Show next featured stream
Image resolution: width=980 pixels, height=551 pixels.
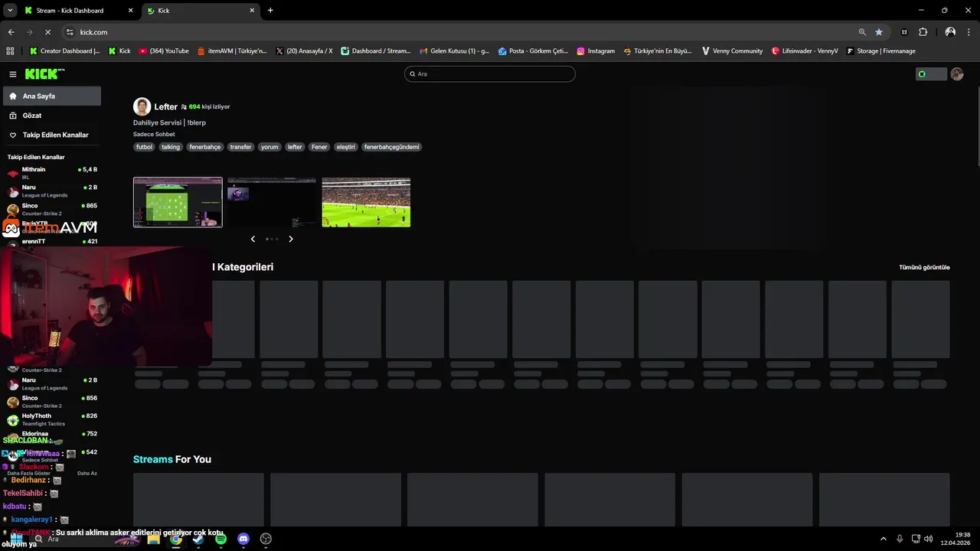click(x=291, y=239)
